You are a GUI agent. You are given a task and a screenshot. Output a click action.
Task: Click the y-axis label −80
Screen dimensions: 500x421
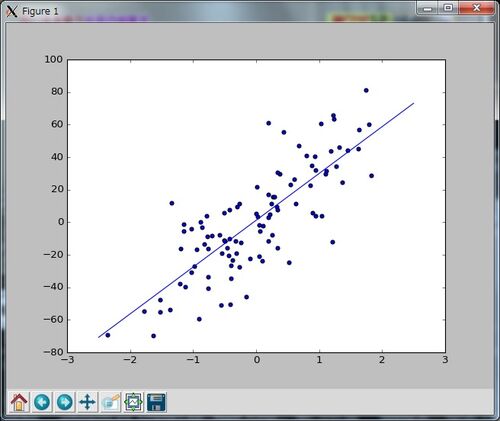[54, 352]
